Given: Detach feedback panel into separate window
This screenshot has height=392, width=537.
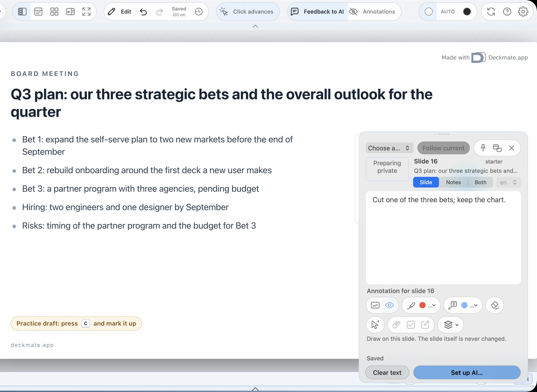Looking at the screenshot, I should pyautogui.click(x=497, y=148).
